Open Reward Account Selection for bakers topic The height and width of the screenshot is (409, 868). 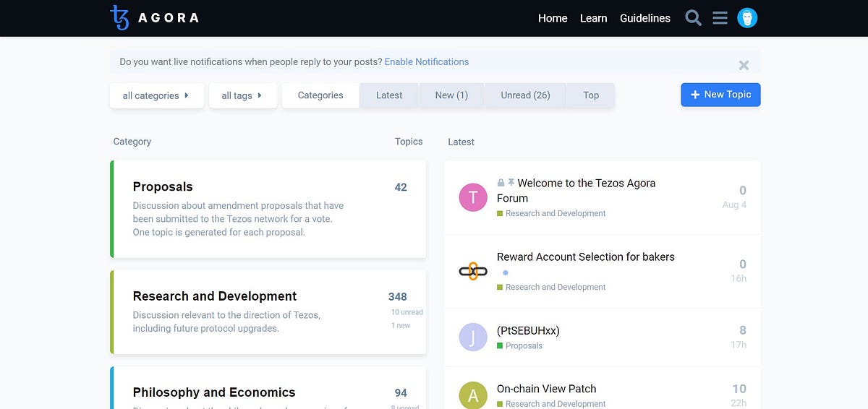pyautogui.click(x=586, y=257)
